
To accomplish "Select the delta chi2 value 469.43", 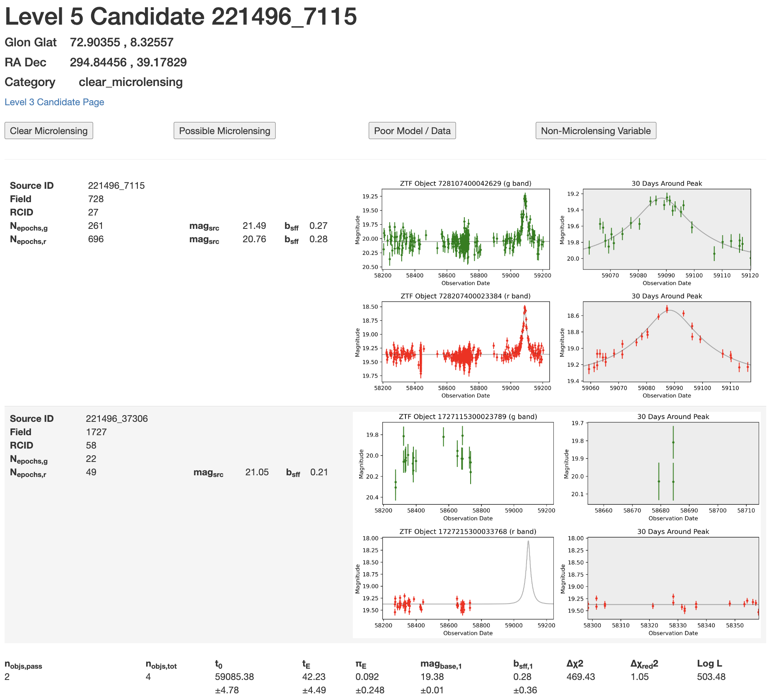I will [x=581, y=677].
